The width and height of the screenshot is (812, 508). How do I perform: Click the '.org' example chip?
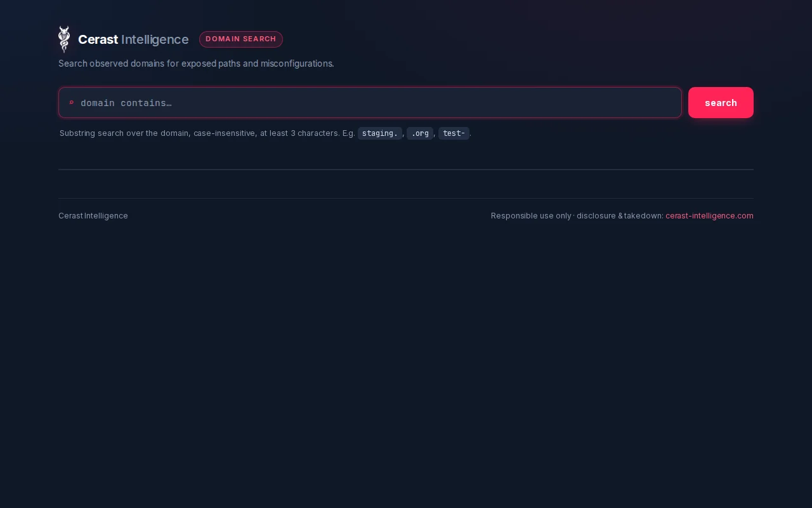tap(420, 133)
